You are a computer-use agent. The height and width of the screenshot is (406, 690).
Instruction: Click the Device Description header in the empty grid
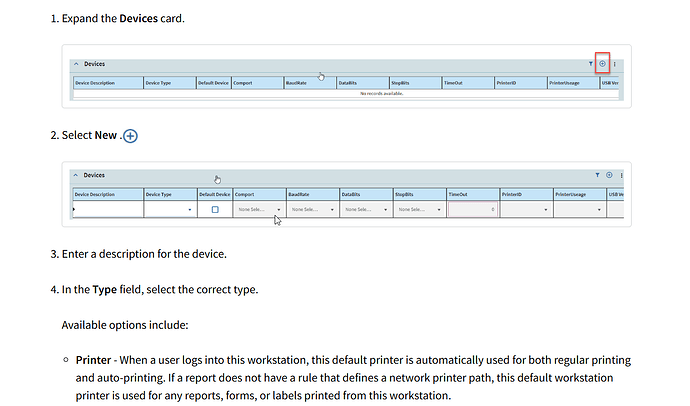(x=108, y=83)
